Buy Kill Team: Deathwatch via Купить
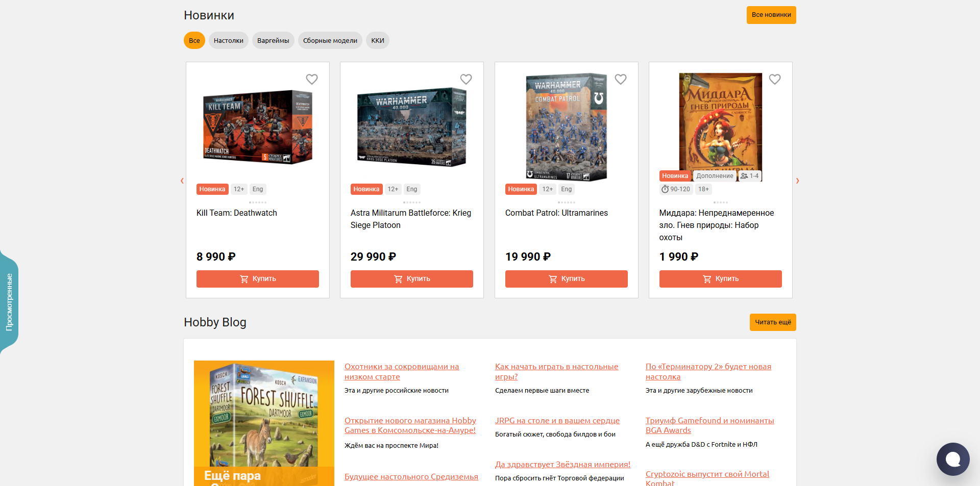980x486 pixels. pos(258,279)
